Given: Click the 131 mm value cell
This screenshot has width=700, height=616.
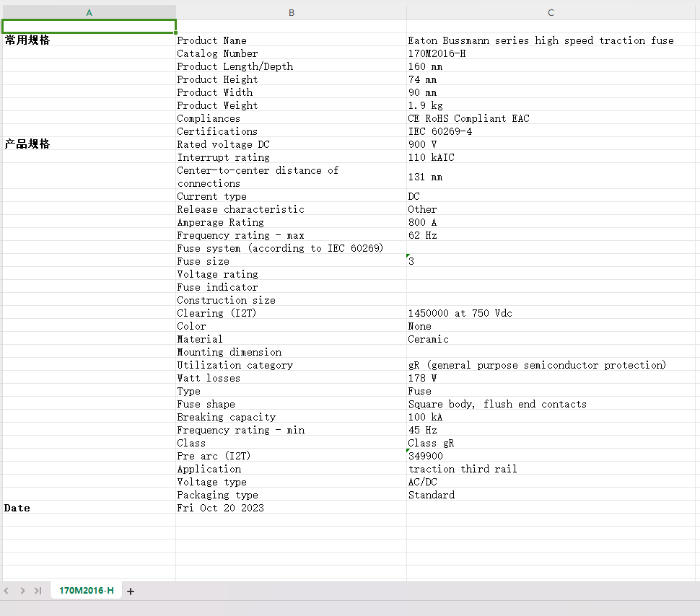Looking at the screenshot, I should click(x=551, y=176).
